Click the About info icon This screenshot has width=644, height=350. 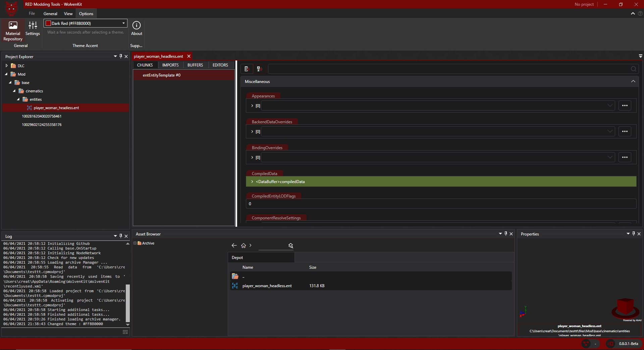click(137, 28)
